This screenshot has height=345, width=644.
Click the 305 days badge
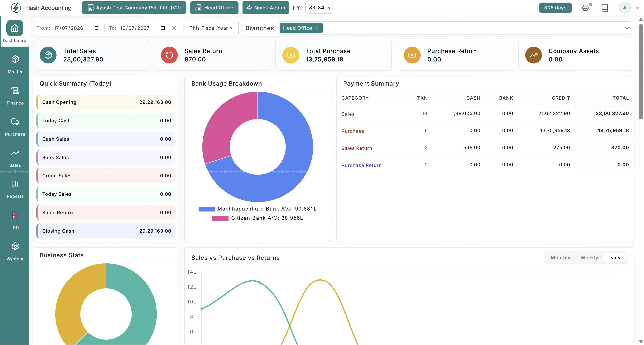555,8
